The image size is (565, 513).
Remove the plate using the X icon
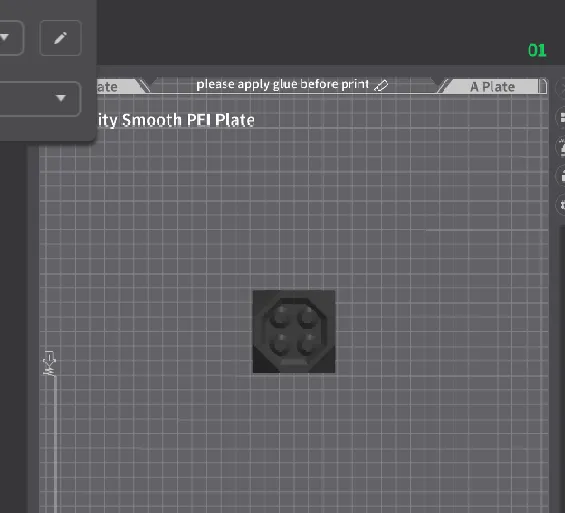561,88
